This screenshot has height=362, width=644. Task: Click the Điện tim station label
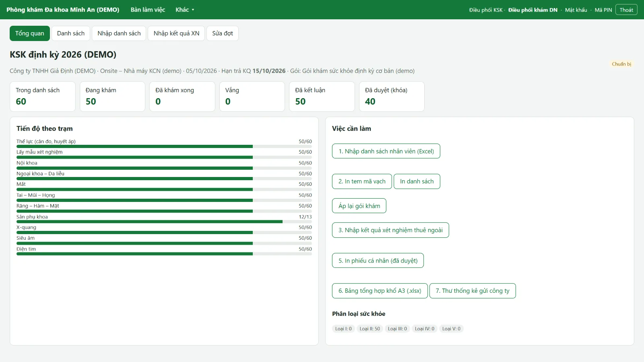pyautogui.click(x=26, y=249)
